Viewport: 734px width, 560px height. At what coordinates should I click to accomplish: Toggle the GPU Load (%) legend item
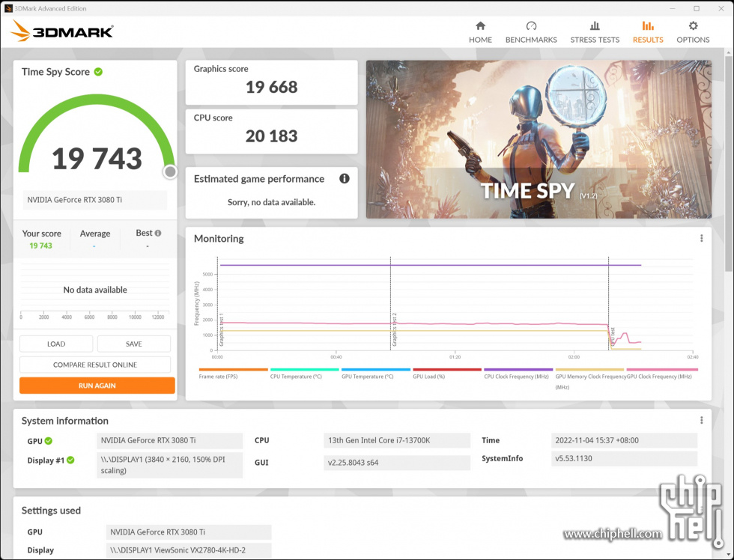click(x=447, y=374)
